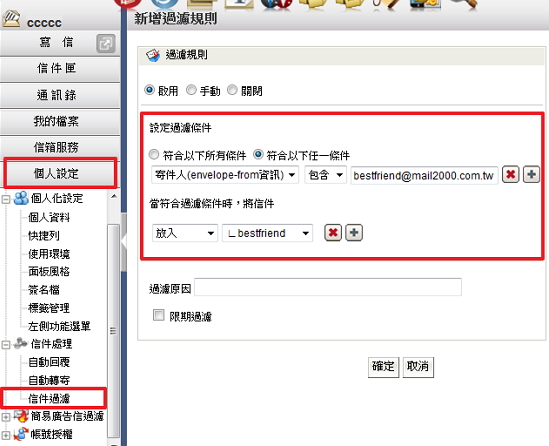Click the mailbox envelope icon beside ccccc
The width and height of the screenshot is (549, 446).
11,19
